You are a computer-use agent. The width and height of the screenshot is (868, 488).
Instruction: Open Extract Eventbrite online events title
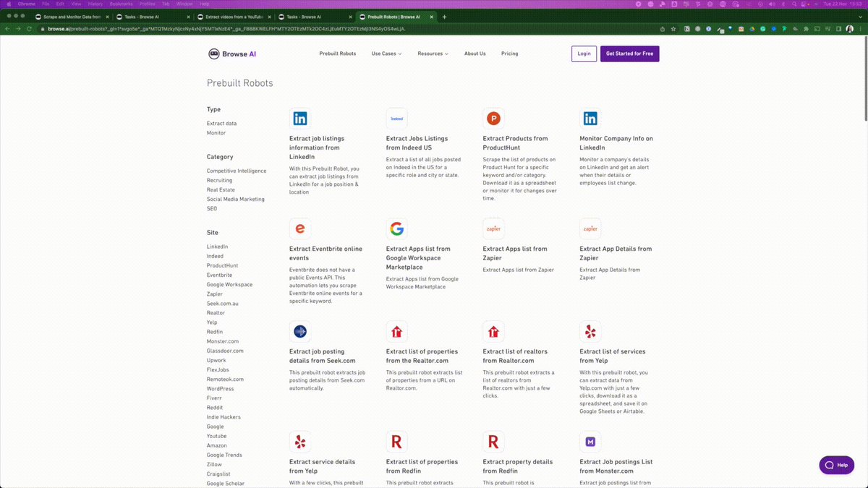pos(325,253)
